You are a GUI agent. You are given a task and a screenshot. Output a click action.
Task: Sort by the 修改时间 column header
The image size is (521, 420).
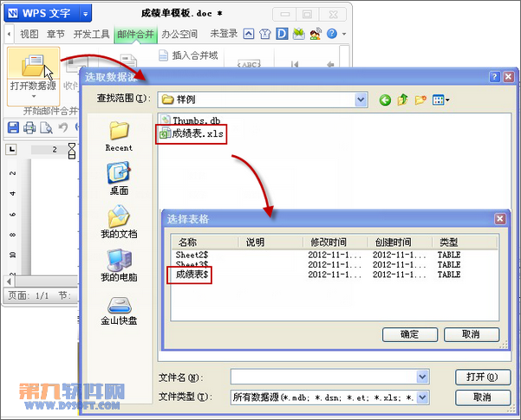[x=335, y=242]
